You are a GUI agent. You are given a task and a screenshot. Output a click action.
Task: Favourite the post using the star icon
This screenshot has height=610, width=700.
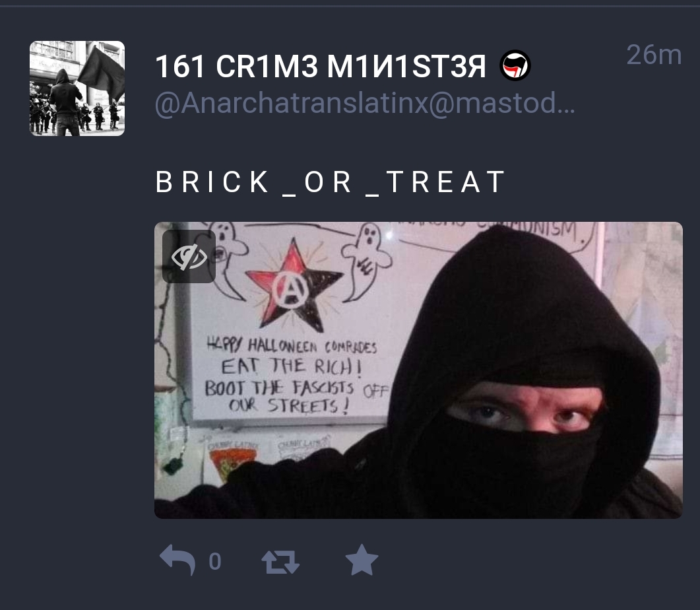[362, 560]
